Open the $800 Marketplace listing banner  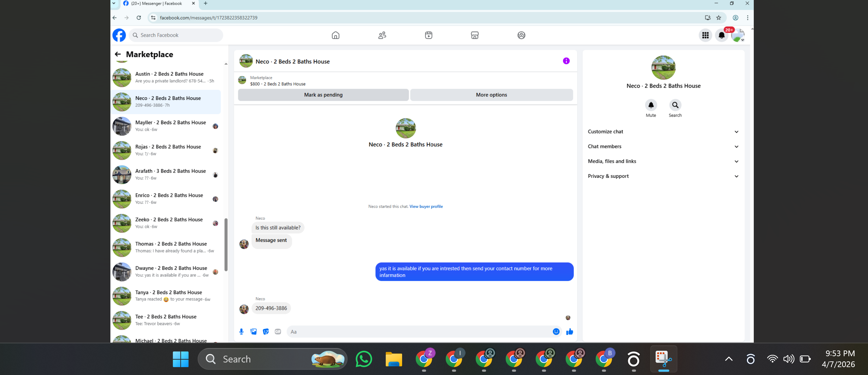(405, 81)
